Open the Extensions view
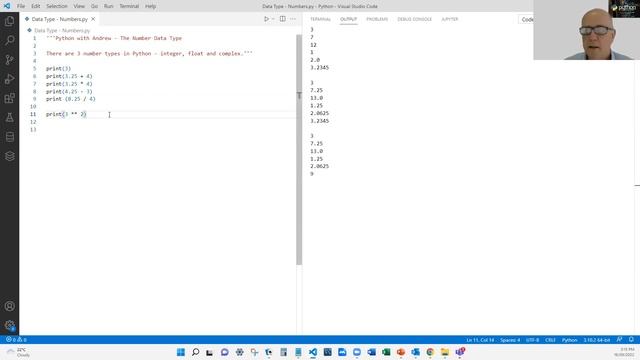The width and height of the screenshot is (640, 360). 9,98
